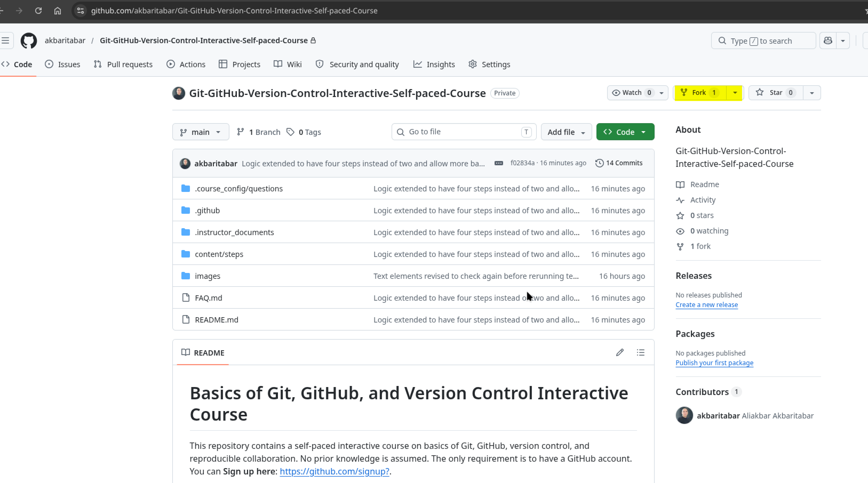Open the GitHub signup link
Viewport: 868px width, 483px height.
tap(335, 472)
